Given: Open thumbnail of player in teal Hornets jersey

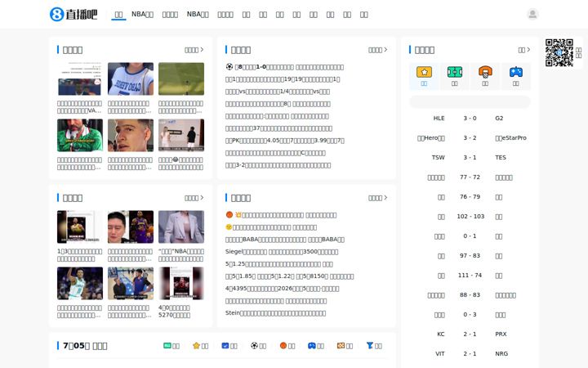Looking at the screenshot, I should (80, 283).
